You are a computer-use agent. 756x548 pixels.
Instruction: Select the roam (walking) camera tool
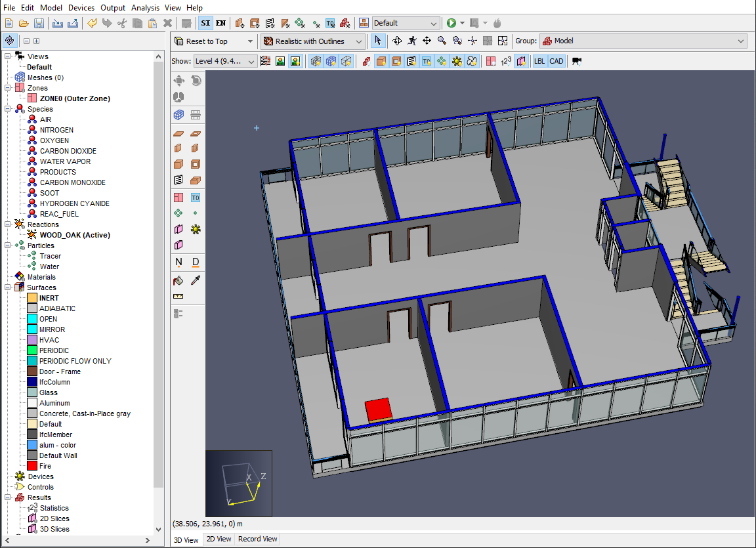pos(411,41)
